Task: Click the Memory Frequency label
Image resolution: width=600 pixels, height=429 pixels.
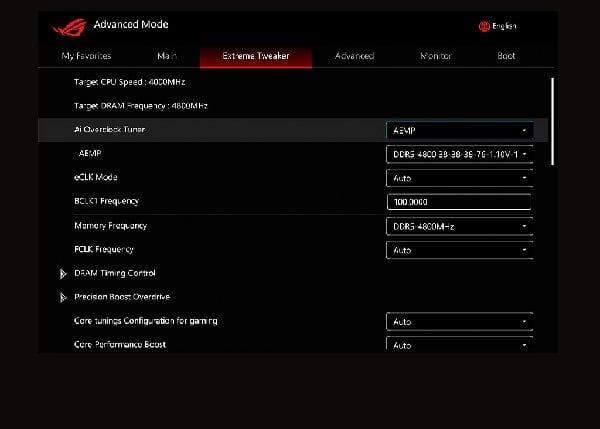Action: tap(111, 226)
